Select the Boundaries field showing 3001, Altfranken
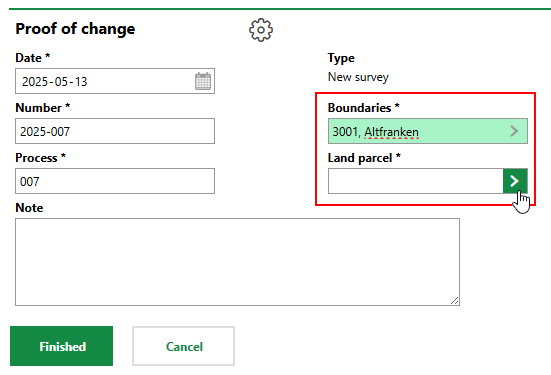The image size is (551, 375). click(x=428, y=131)
